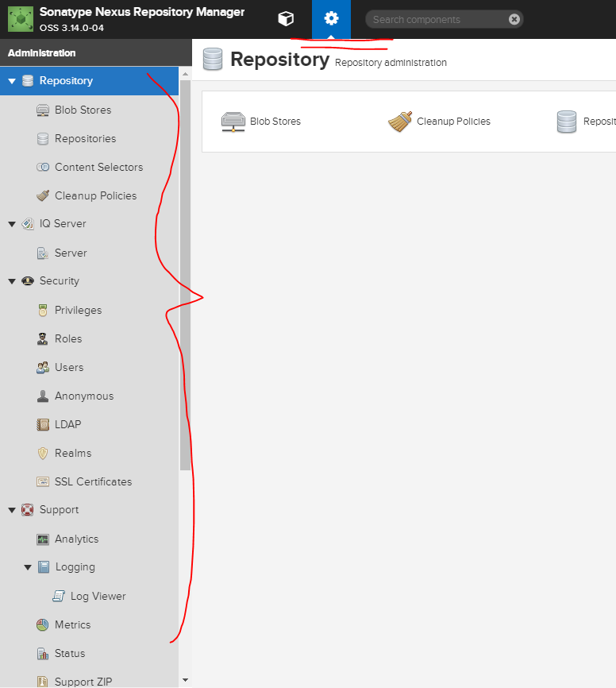Viewport: 616px width, 688px height.
Task: Click the sidebar vertical scrollbar thumb
Action: click(185, 275)
